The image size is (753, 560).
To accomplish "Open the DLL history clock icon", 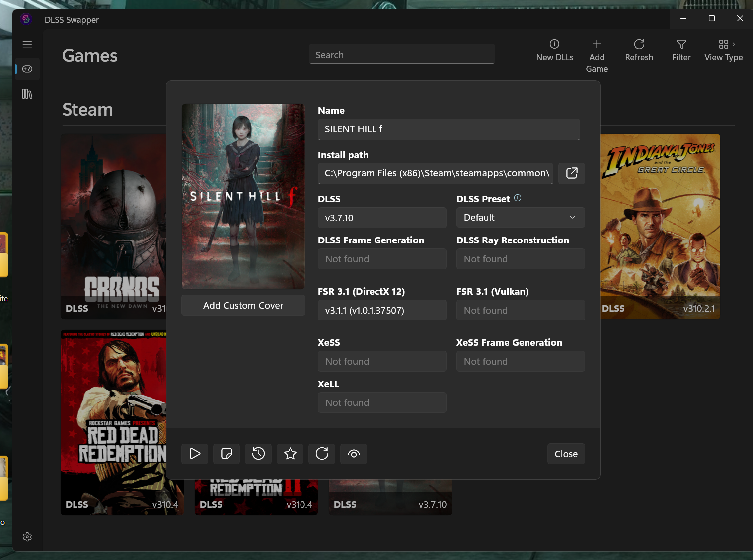I will tap(258, 454).
